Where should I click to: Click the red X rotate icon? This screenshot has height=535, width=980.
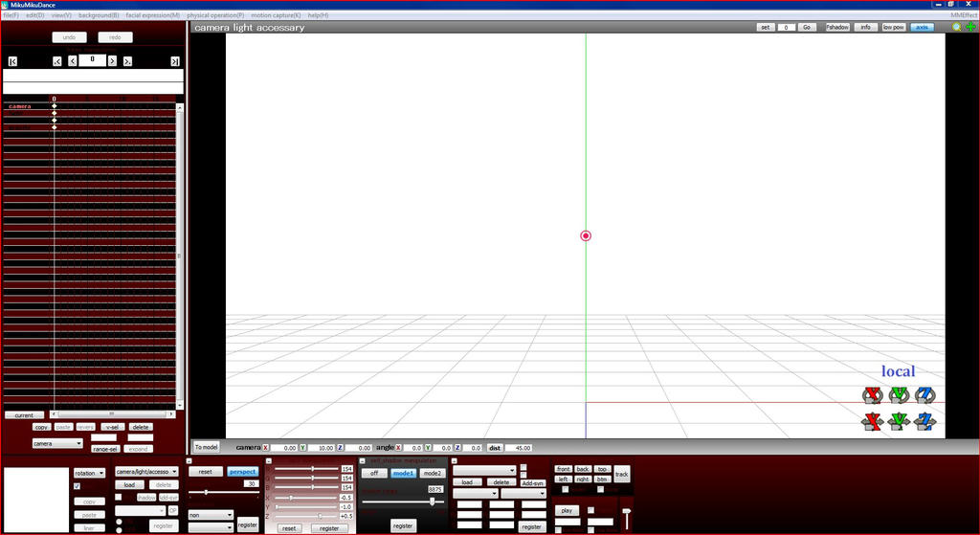click(872, 395)
